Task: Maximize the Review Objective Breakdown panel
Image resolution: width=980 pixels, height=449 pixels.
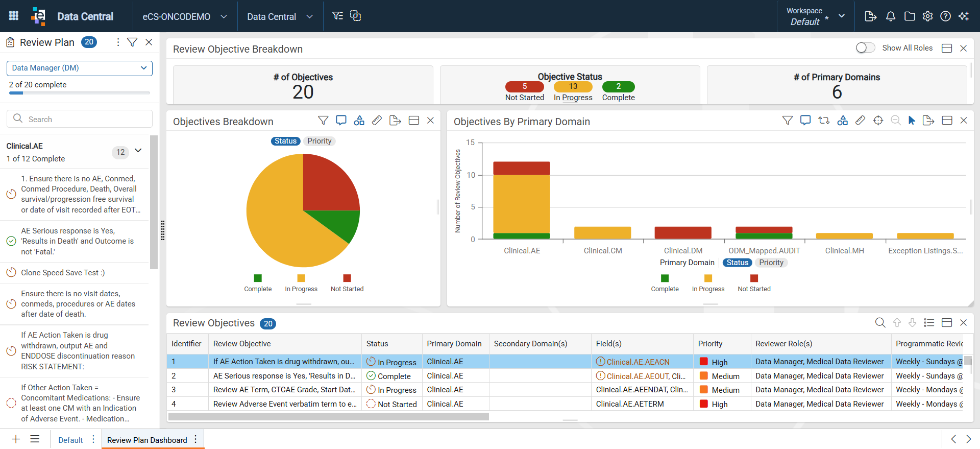Action: (x=947, y=48)
